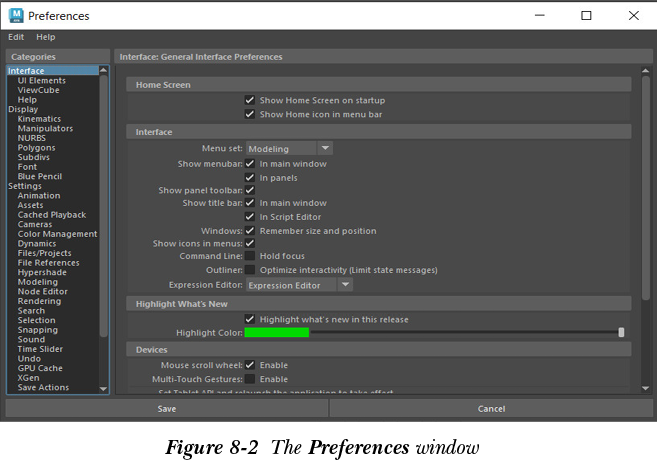Toggle Outliner Optimize interactivity checkbox

pos(250,270)
